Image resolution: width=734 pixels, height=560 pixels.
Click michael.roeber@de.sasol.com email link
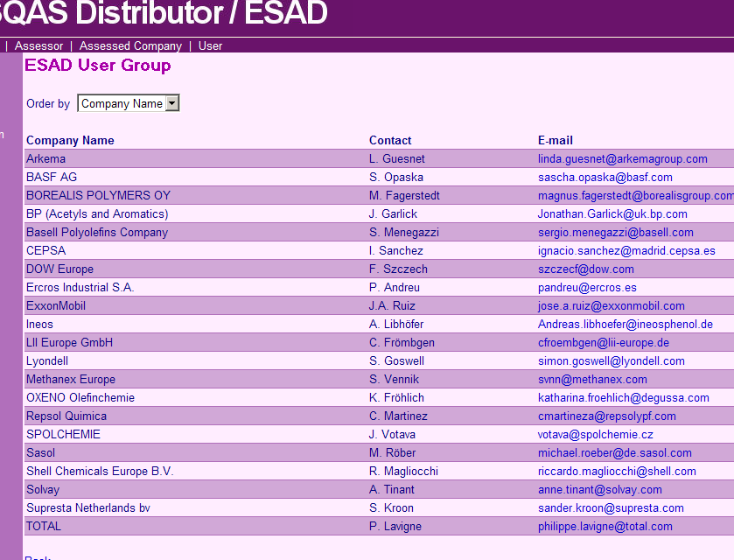615,452
